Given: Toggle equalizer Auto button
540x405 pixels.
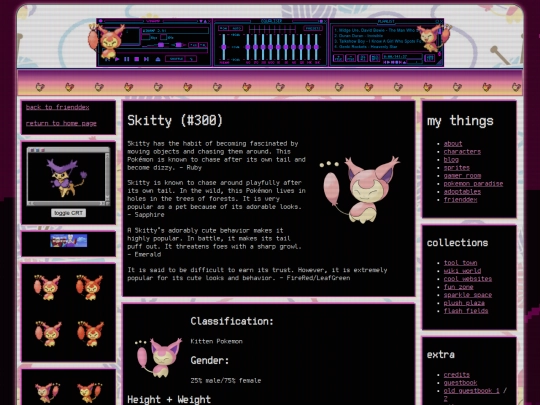Looking at the screenshot, I should click(235, 28).
